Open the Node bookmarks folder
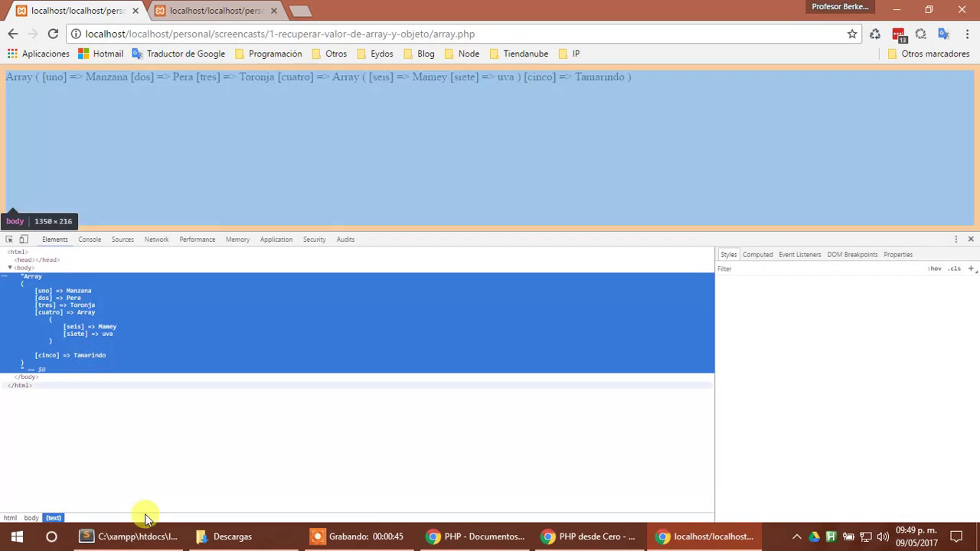Viewport: 980px width, 551px height. [x=462, y=54]
